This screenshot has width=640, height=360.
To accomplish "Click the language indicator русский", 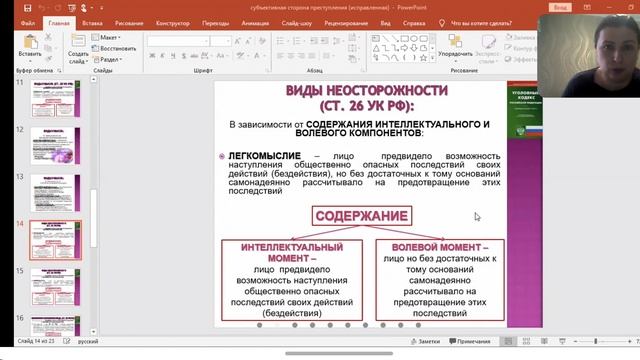I will tap(88, 341).
